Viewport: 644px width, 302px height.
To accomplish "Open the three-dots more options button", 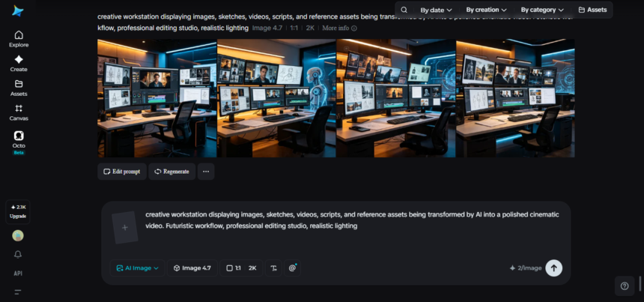I will click(206, 172).
